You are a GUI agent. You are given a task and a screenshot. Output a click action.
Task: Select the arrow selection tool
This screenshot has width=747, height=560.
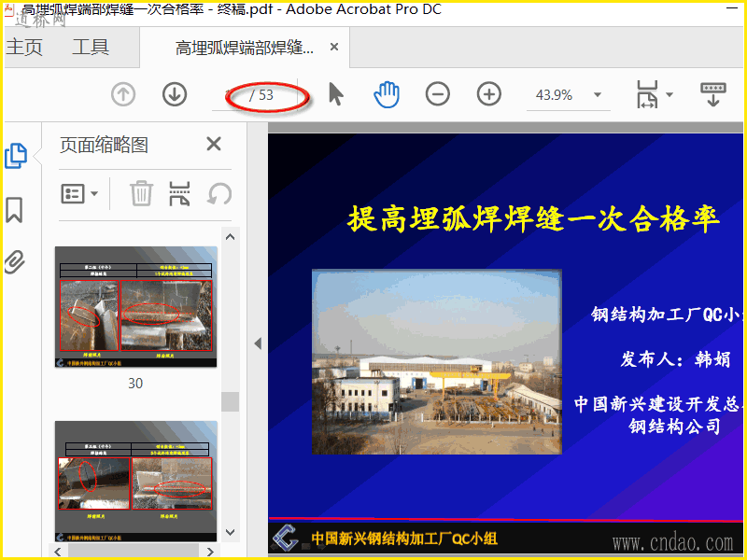point(336,94)
